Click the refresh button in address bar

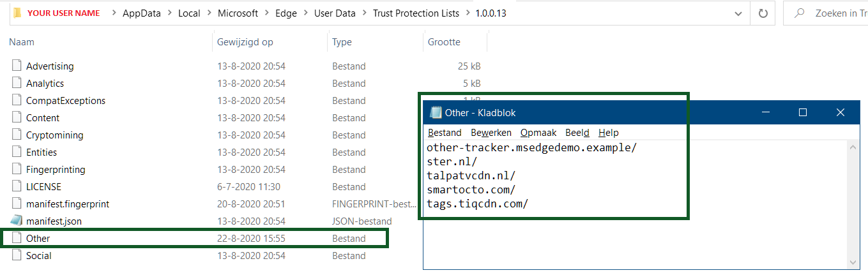click(763, 13)
